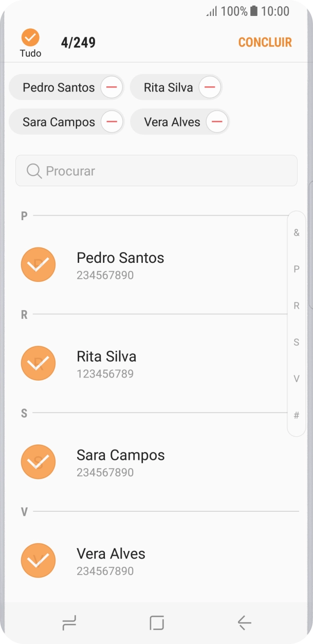Deselect Sara Campos contact checkbox
313x644 pixels.
(x=38, y=462)
